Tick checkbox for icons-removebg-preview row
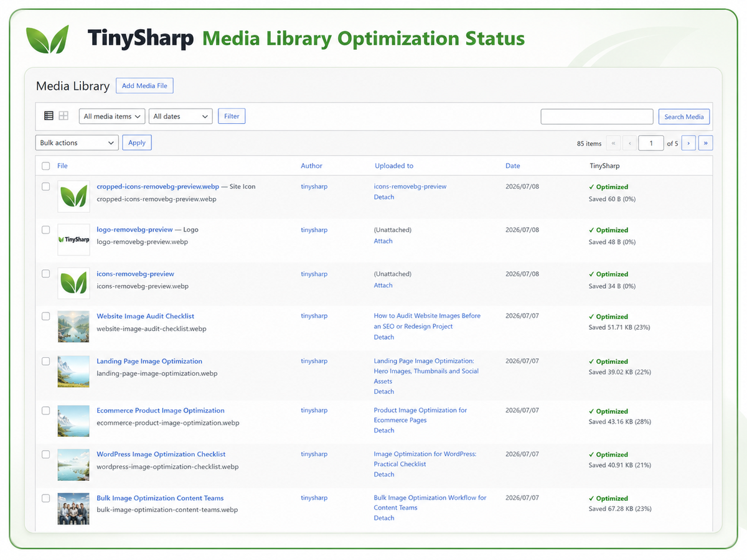Viewport: 747px width, 560px height. pyautogui.click(x=45, y=273)
